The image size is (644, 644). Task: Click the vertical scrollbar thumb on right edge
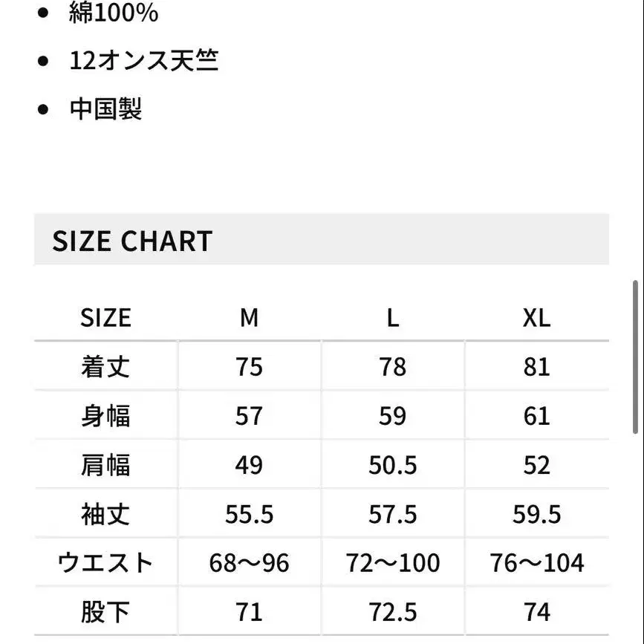tap(635, 357)
